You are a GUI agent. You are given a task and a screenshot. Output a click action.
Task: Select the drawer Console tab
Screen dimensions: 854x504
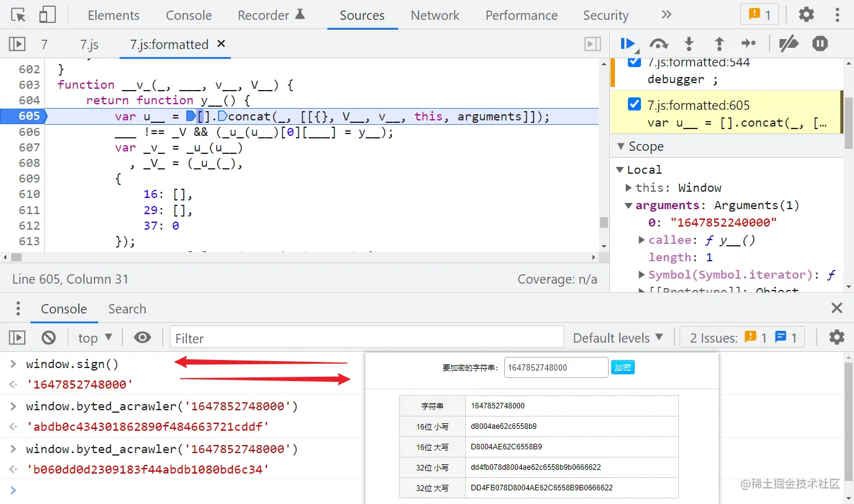[x=64, y=309]
